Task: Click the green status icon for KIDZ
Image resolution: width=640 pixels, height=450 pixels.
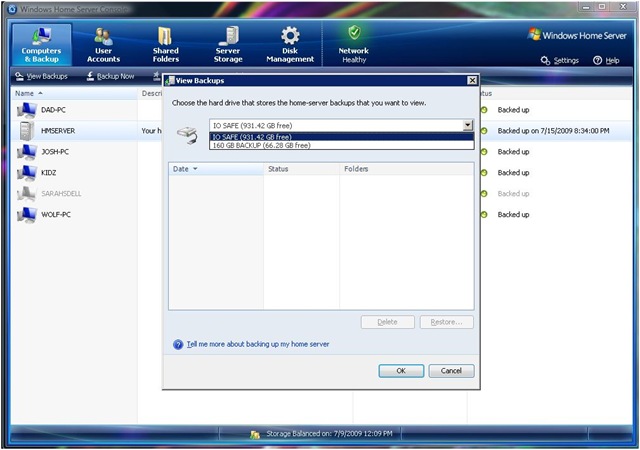Action: tap(484, 173)
